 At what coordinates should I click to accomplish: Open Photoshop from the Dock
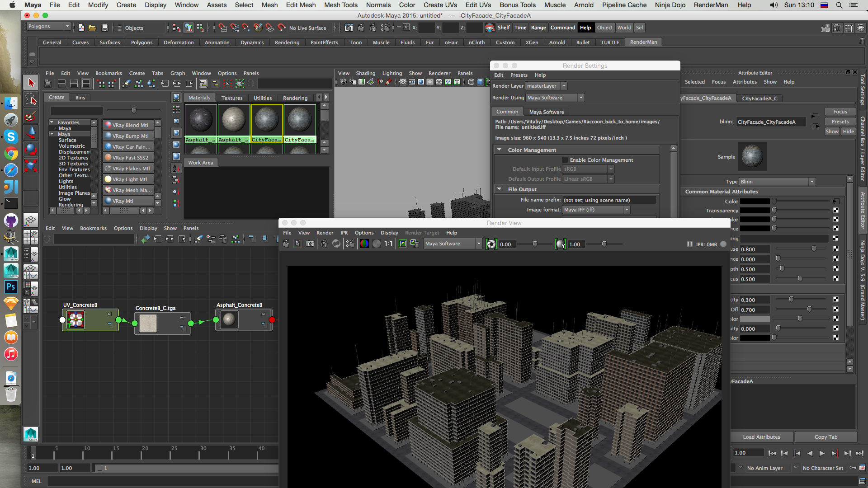click(11, 286)
